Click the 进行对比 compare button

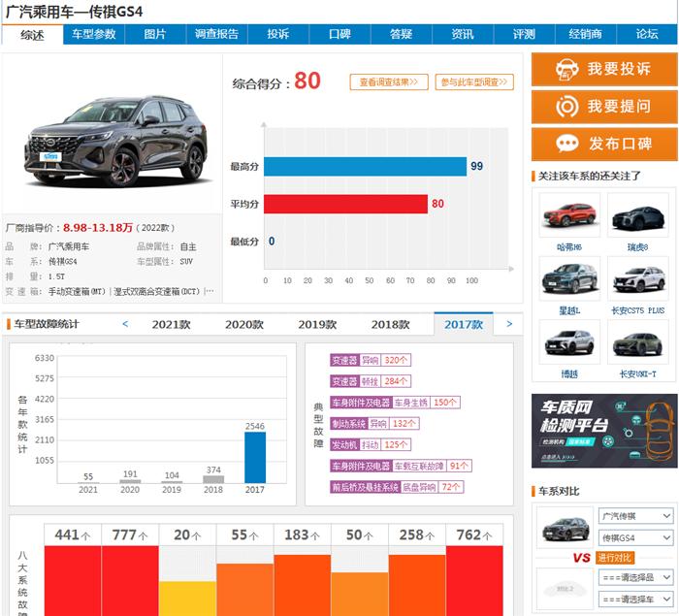tap(615, 558)
